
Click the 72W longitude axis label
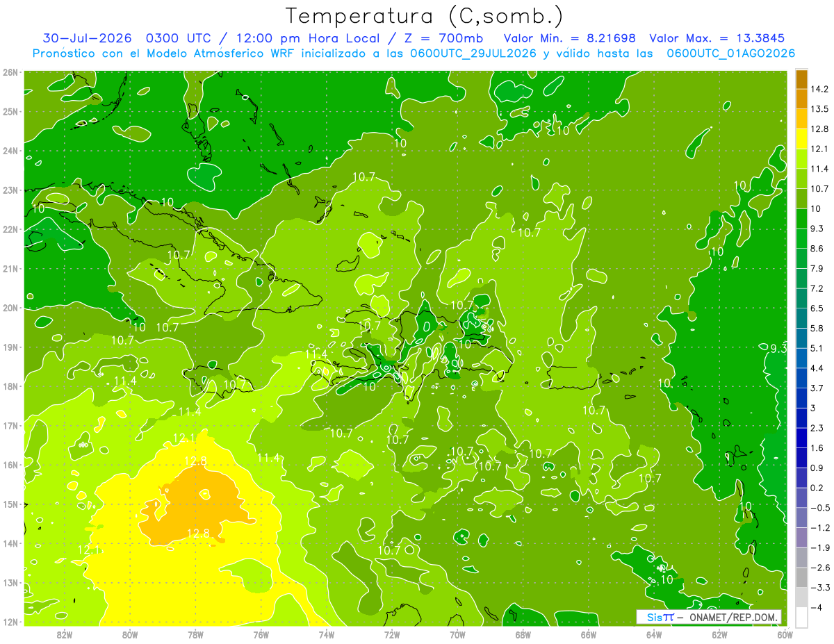click(x=392, y=634)
